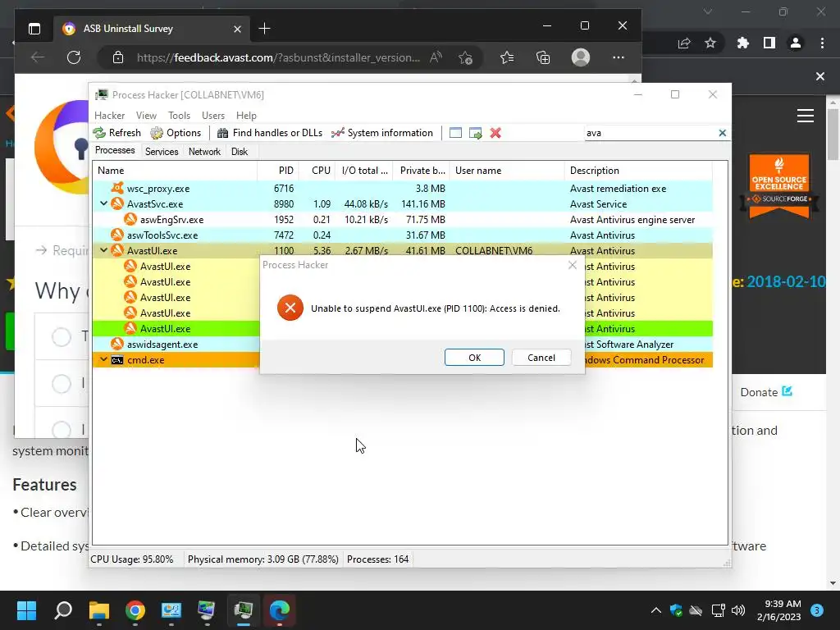This screenshot has height=630, width=840.
Task: Click the cmd.exe console icon
Action: pos(117,360)
